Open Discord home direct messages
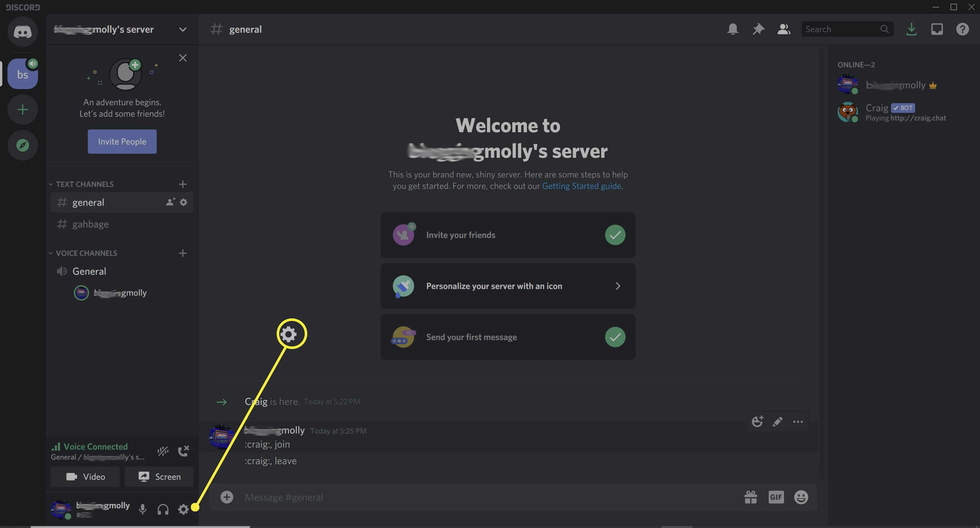Screen dimensions: 980x528 (x=22, y=31)
